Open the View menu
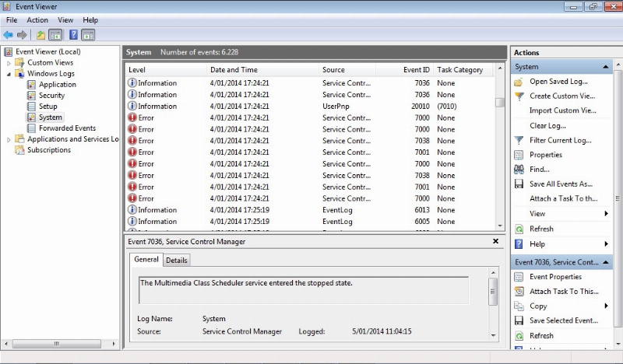The height and width of the screenshot is (364, 623). point(65,20)
